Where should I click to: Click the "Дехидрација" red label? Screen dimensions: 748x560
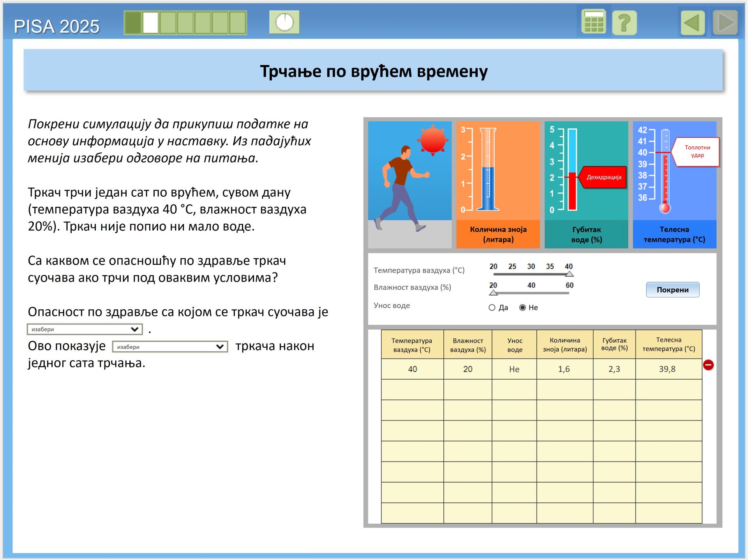pos(603,177)
